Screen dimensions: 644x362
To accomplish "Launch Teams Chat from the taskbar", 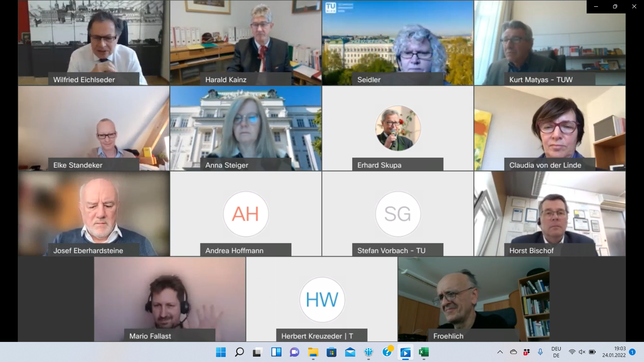I will (294, 352).
